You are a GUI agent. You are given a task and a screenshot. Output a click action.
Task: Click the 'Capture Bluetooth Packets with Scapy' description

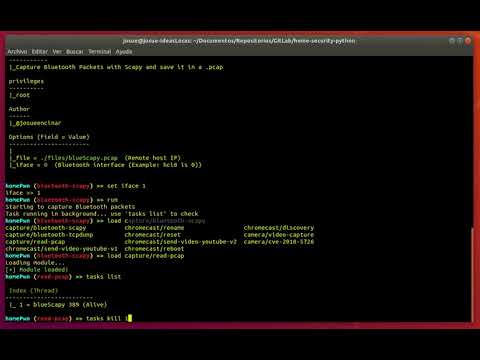(x=116, y=67)
